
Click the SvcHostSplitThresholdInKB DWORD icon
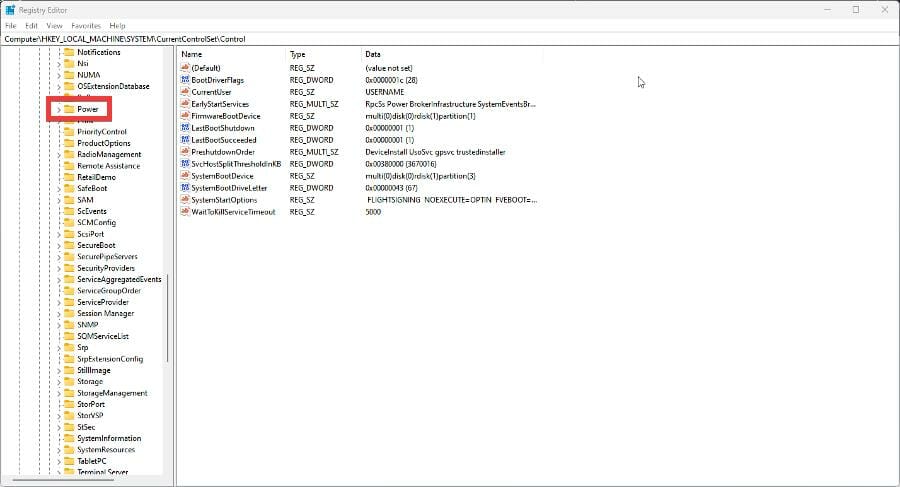pos(185,164)
